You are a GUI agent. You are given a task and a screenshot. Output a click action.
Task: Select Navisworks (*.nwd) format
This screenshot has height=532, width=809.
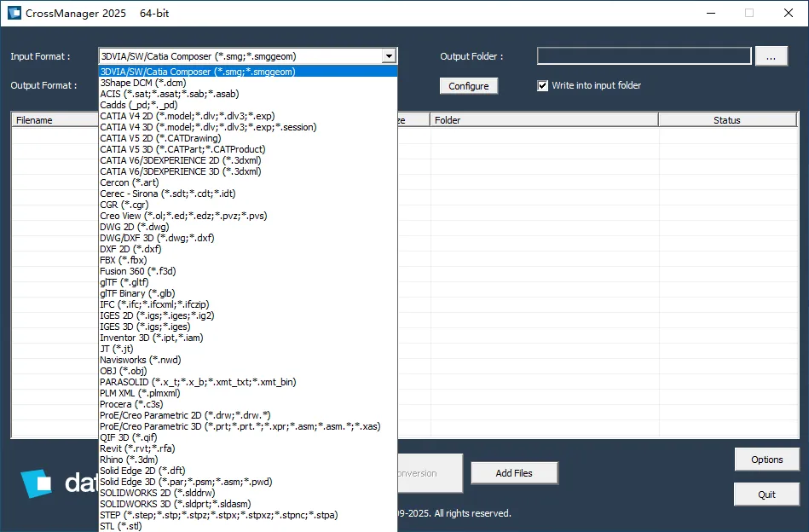[x=248, y=360]
